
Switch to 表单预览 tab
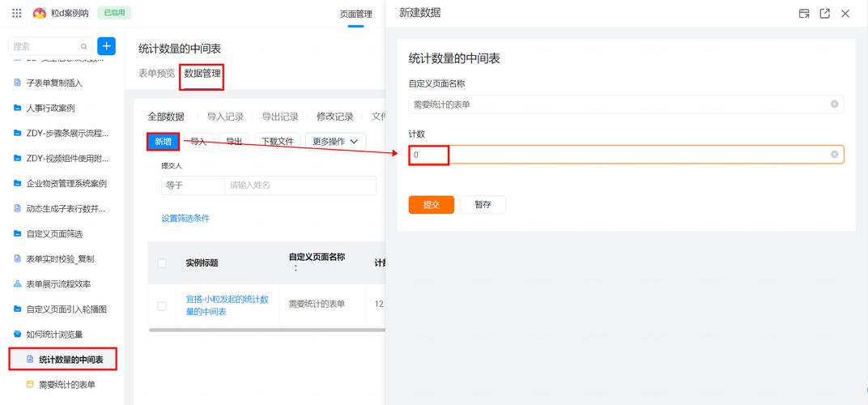click(156, 73)
